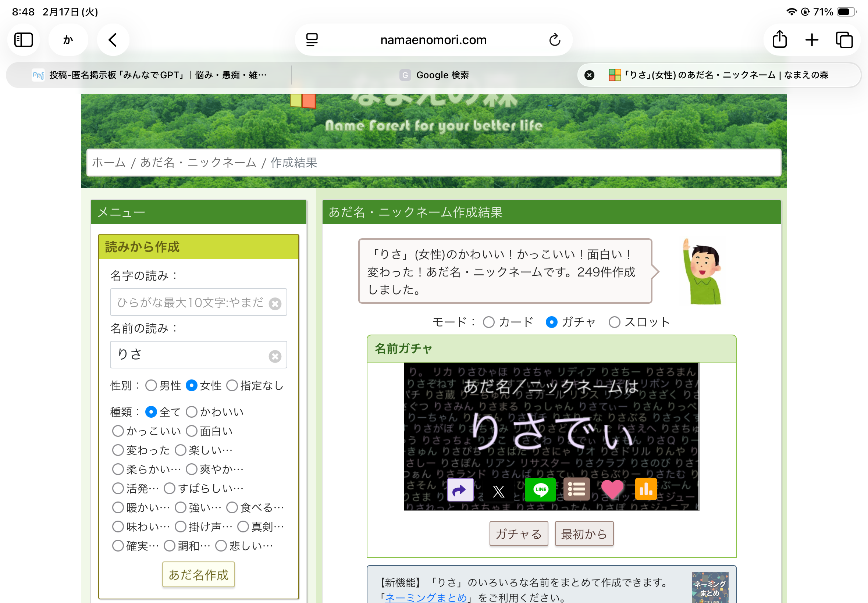Viewport: 868px width, 603px height.
Task: Choose 男性 gender option
Action: click(x=151, y=385)
